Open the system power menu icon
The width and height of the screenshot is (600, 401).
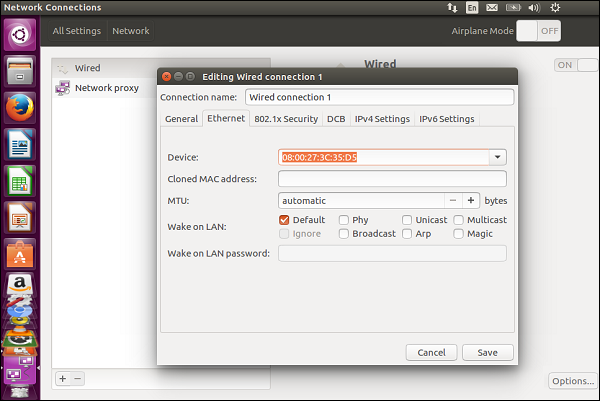[581, 8]
